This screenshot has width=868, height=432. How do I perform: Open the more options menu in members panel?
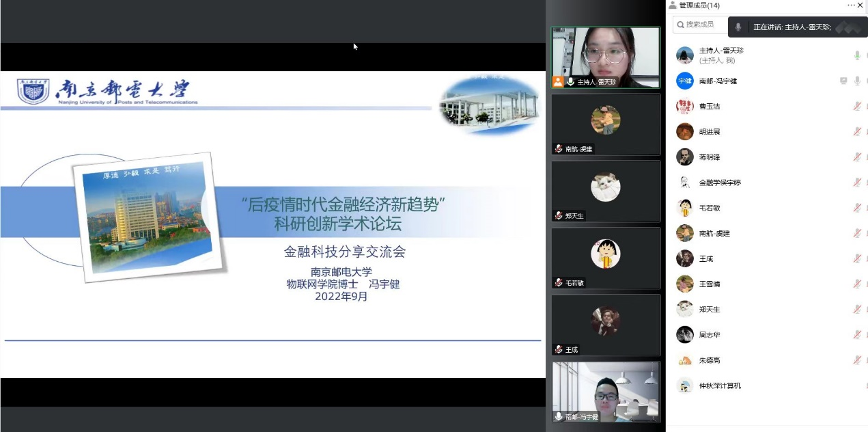851,5
